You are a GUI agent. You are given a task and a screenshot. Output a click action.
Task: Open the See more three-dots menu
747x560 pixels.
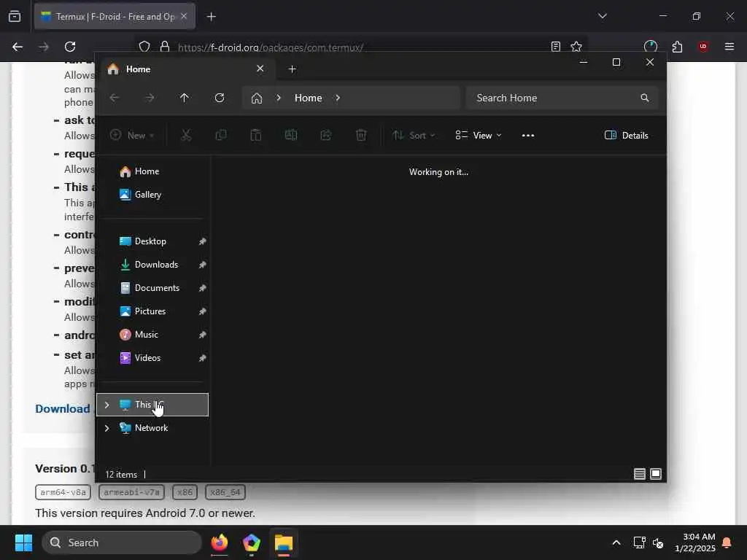[x=528, y=135]
